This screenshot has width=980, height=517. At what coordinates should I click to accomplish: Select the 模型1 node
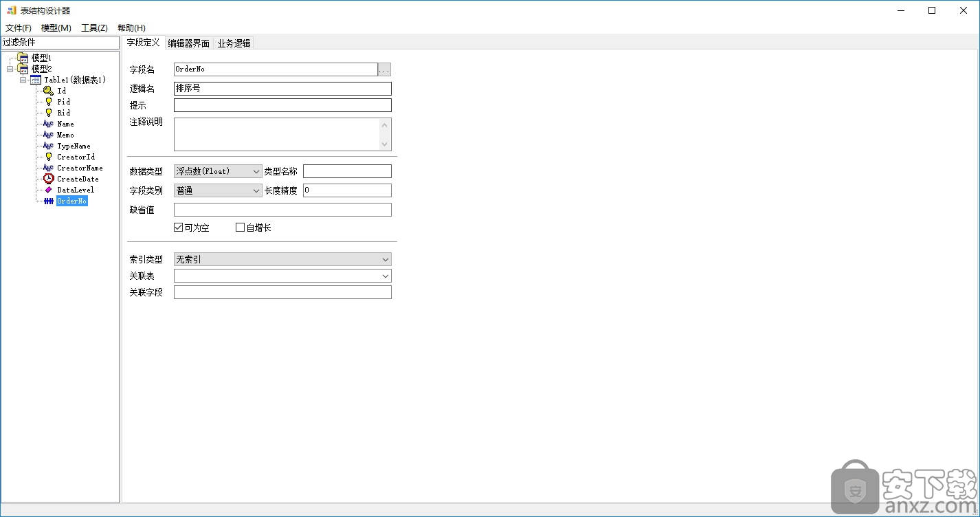pyautogui.click(x=41, y=58)
